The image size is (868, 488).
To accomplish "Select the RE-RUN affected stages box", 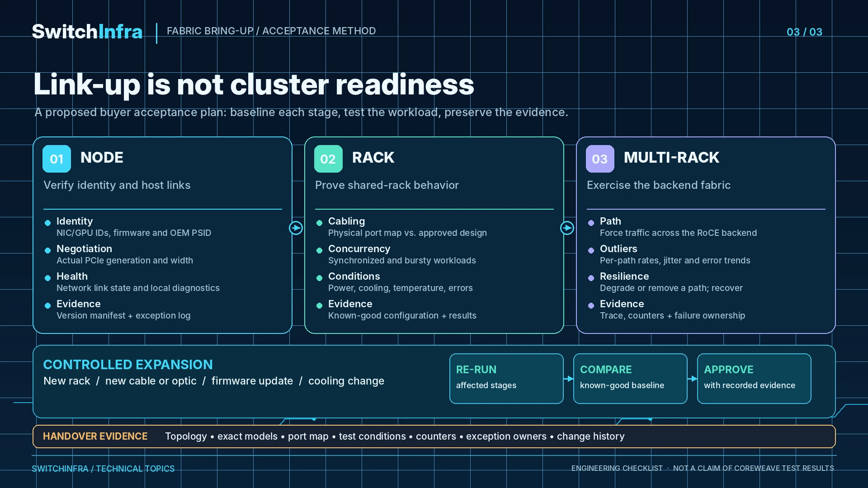I will click(506, 378).
